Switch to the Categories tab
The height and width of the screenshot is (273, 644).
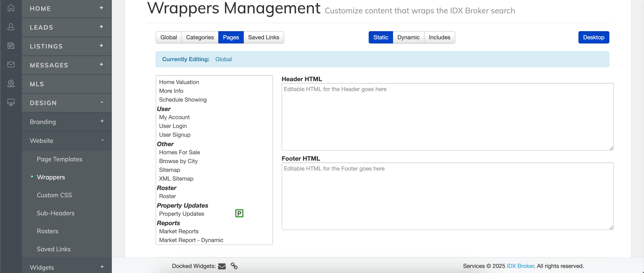pyautogui.click(x=200, y=37)
